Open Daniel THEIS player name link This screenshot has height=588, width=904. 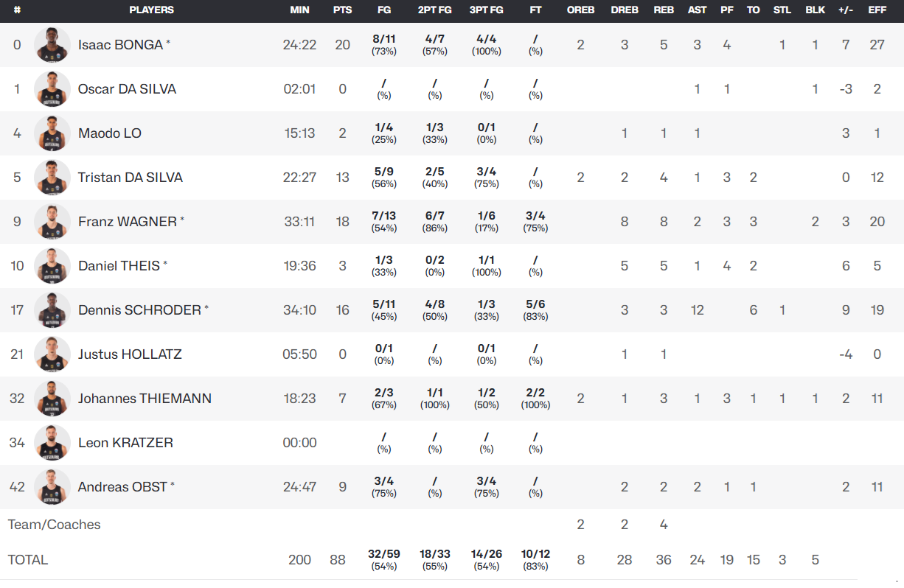click(119, 266)
